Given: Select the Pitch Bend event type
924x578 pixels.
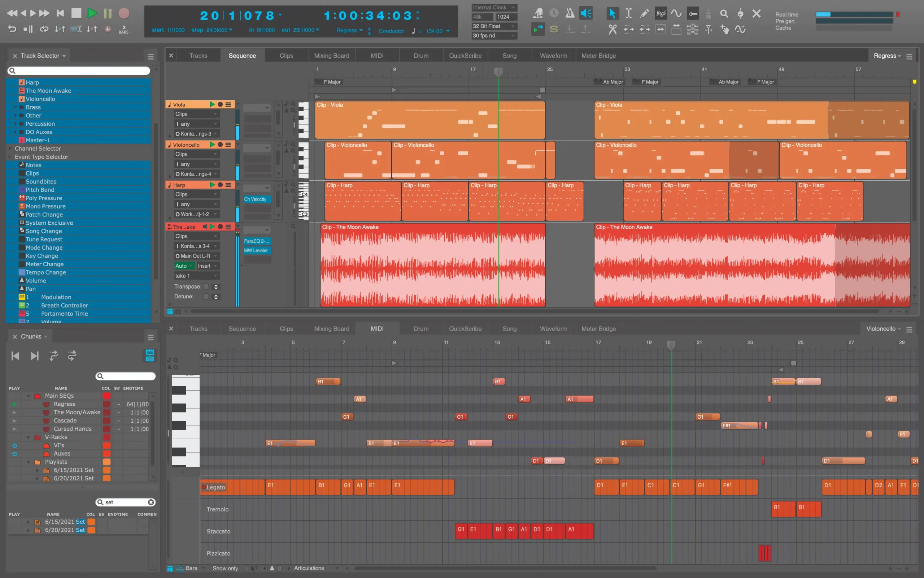Looking at the screenshot, I should pyautogui.click(x=40, y=190).
